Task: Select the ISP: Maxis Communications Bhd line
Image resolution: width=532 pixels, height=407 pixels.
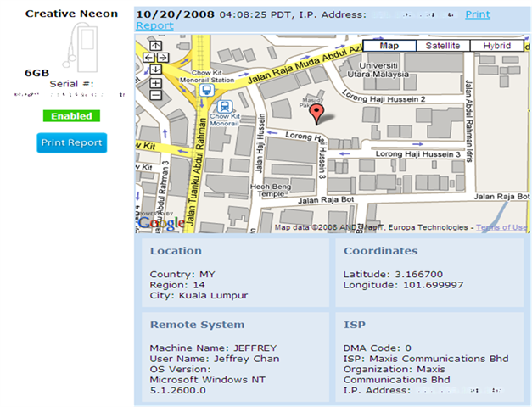Action: pos(426,359)
